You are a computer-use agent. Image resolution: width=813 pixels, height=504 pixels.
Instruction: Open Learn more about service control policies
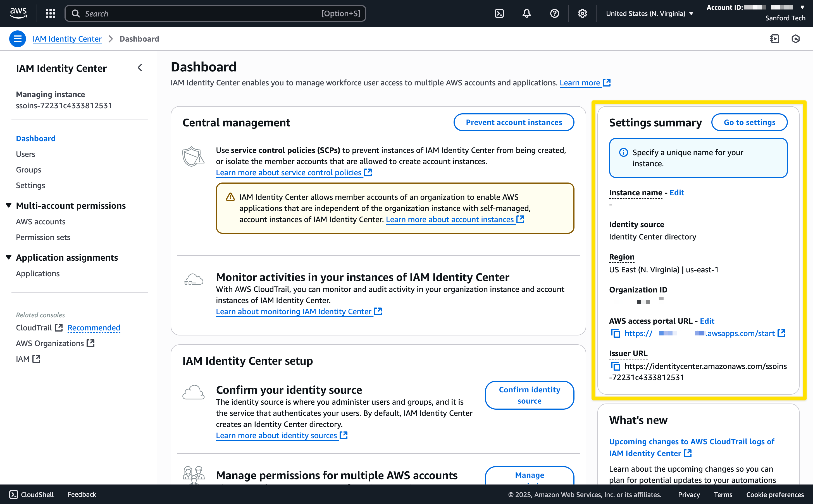tap(294, 173)
